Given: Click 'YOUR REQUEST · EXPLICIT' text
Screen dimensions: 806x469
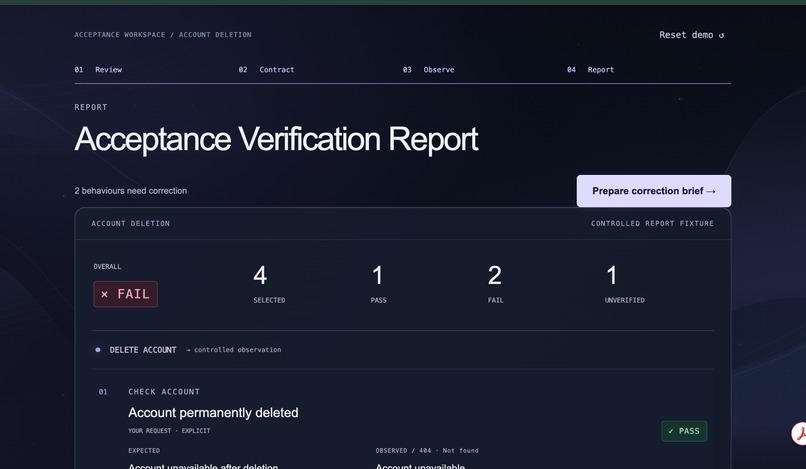Looking at the screenshot, I should tap(169, 431).
